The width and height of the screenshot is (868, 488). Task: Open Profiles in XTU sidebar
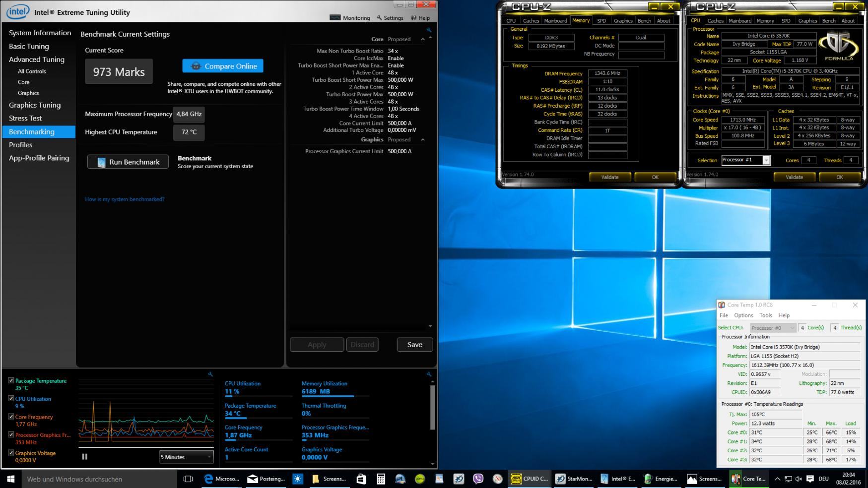coord(20,145)
